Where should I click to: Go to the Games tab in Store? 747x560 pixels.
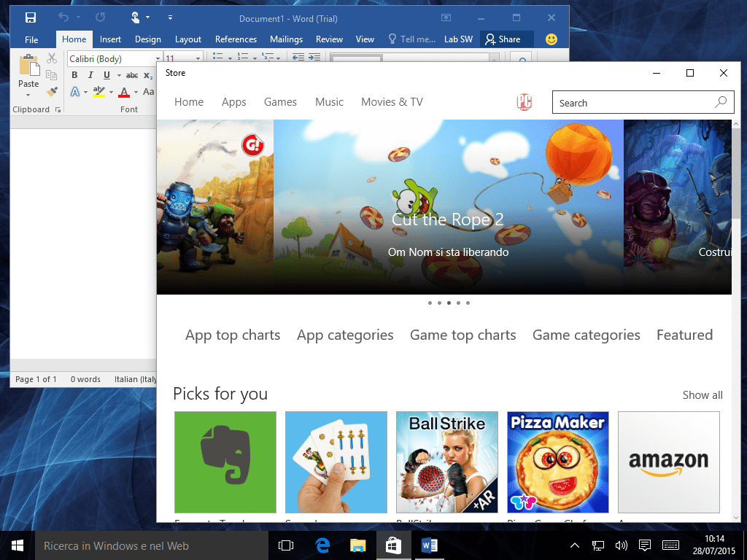tap(280, 102)
